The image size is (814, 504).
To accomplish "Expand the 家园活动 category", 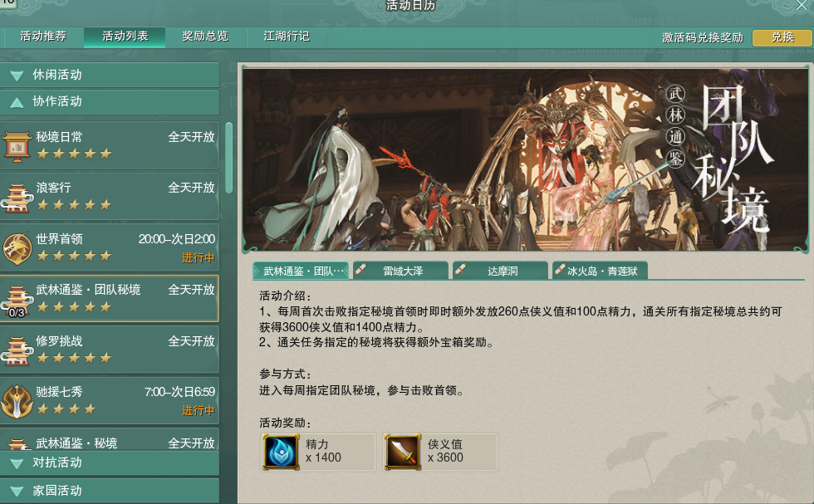I will point(110,491).
